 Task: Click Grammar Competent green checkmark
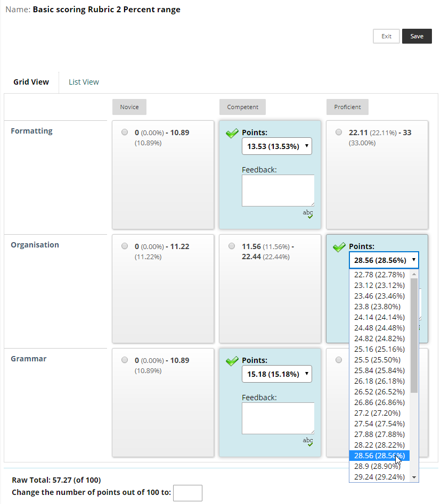coord(232,361)
